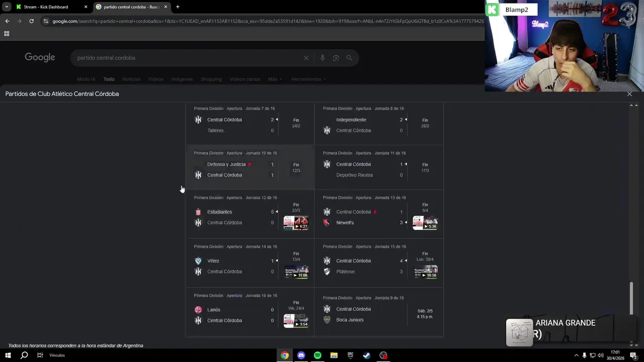Play Platense match highlights 10:56 video

(425, 272)
